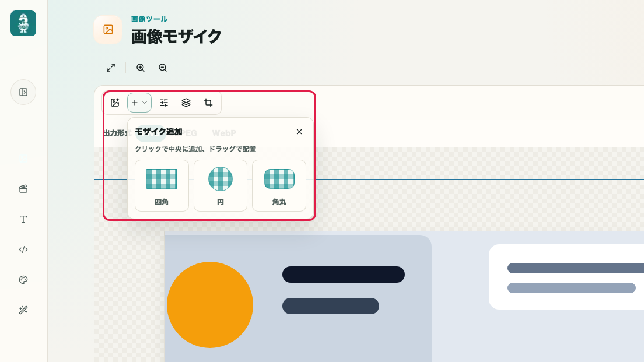Open the color palette tools icon

(23, 280)
